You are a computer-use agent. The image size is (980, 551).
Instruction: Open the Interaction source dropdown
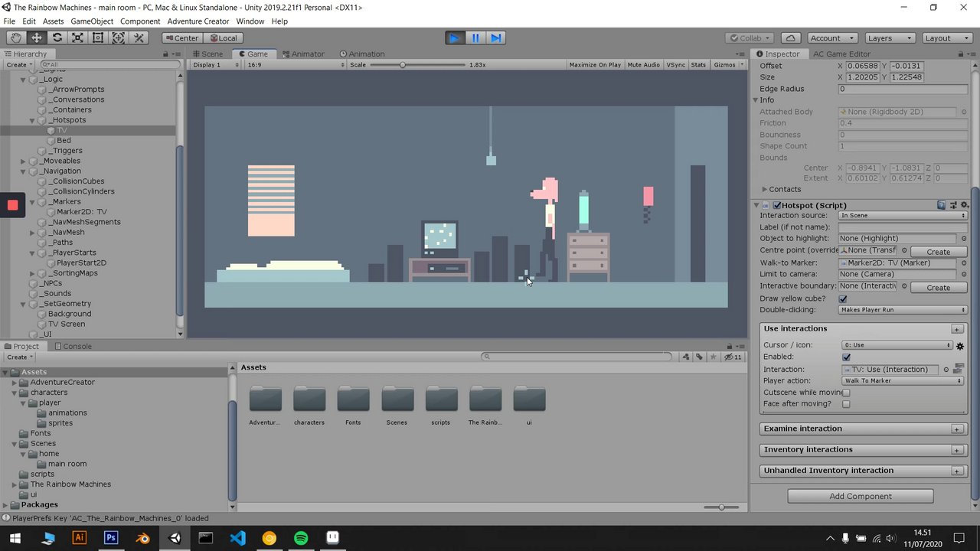pos(903,216)
